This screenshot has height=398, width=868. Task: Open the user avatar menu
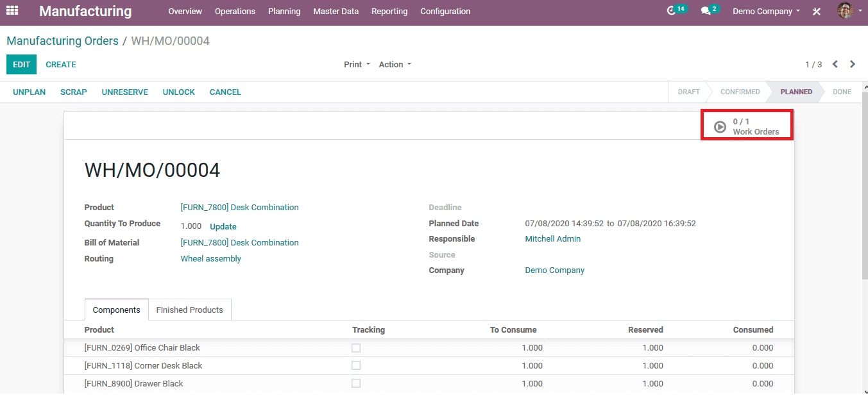849,11
